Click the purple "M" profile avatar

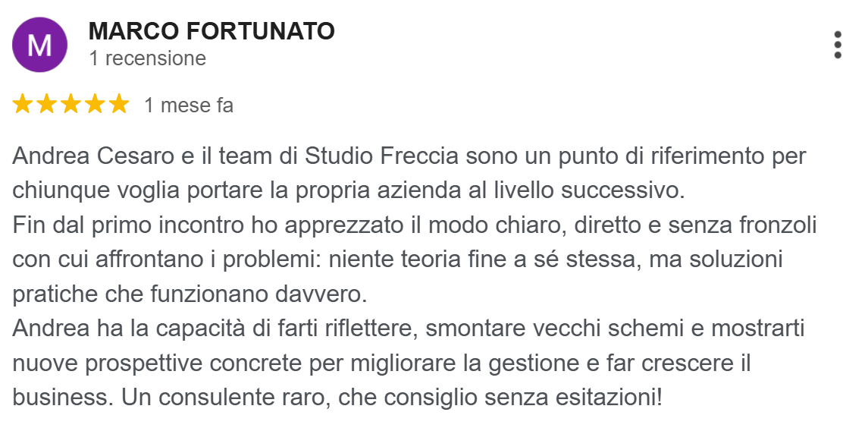click(39, 45)
